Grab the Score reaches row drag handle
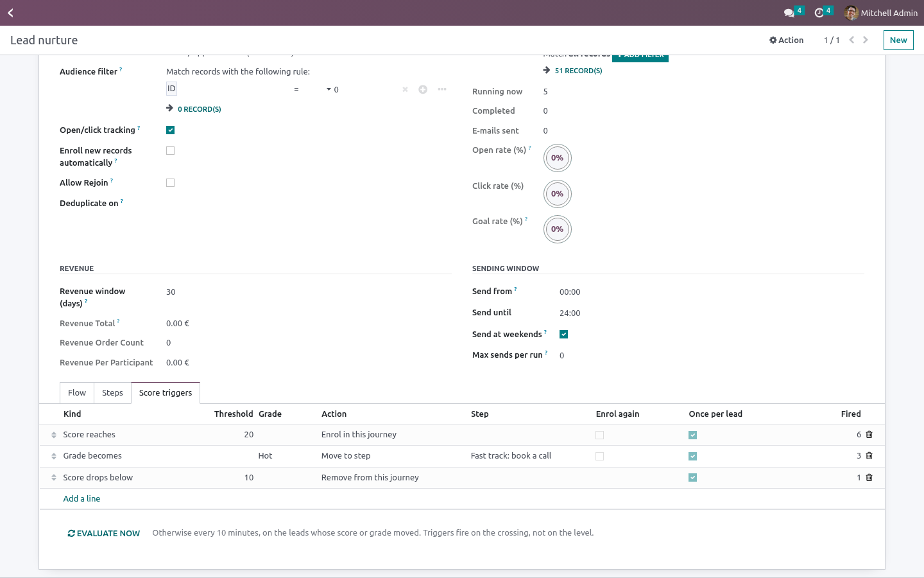This screenshot has width=924, height=578. (54, 435)
